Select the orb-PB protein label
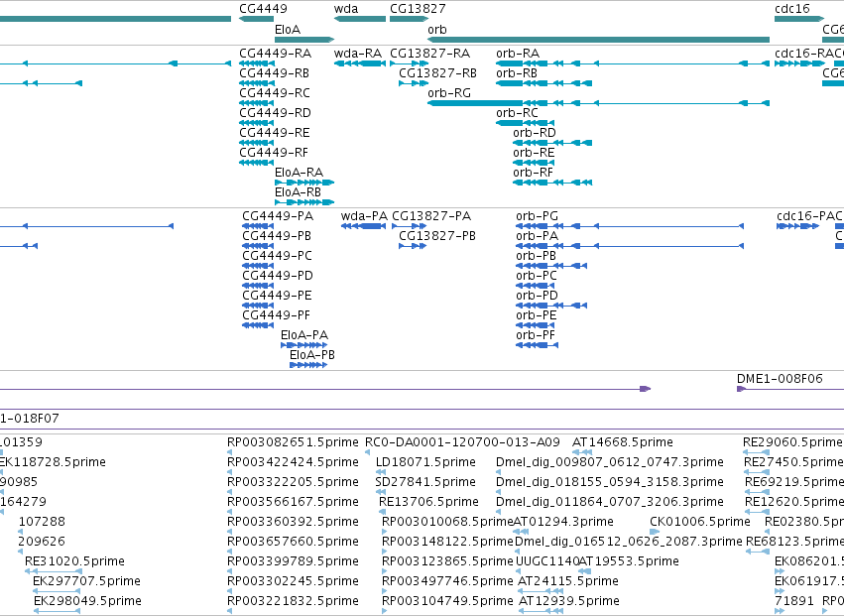This screenshot has width=844, height=616. point(537,256)
